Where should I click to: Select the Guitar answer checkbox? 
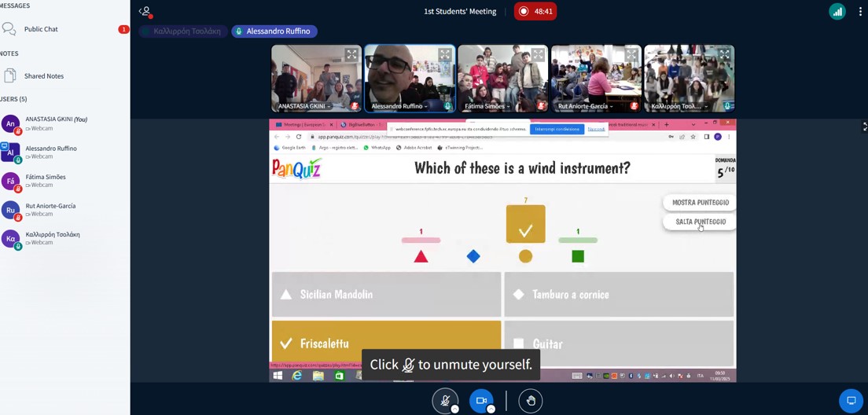pos(518,343)
